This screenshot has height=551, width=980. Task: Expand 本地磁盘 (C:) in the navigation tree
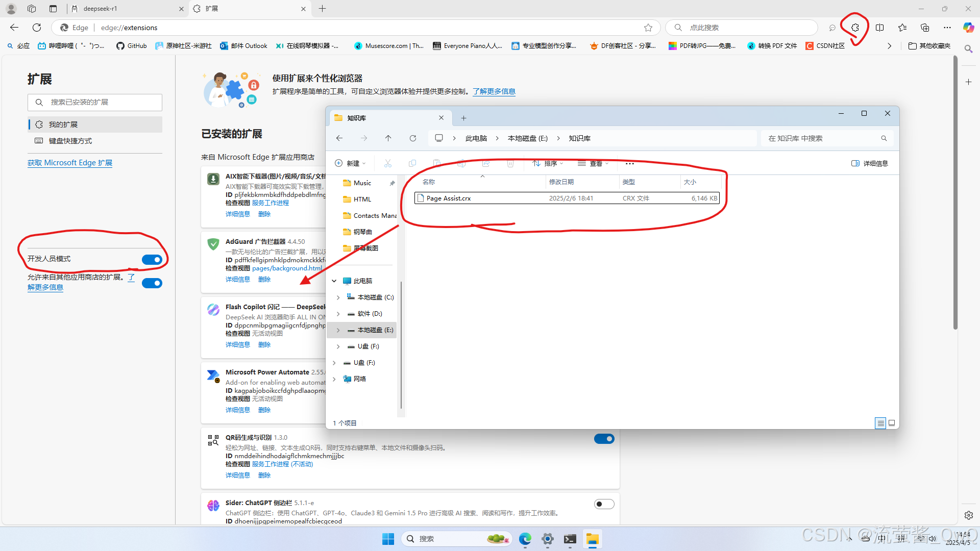coord(338,297)
